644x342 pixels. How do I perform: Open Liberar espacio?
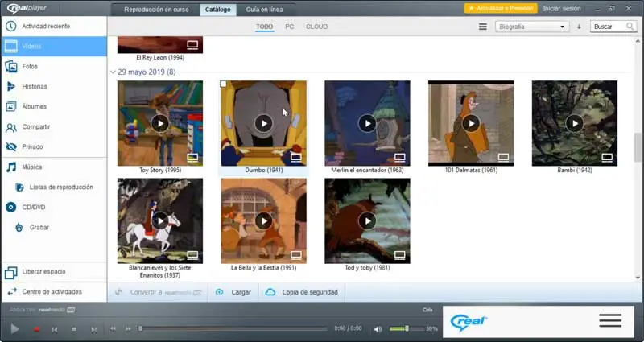pyautogui.click(x=53, y=272)
